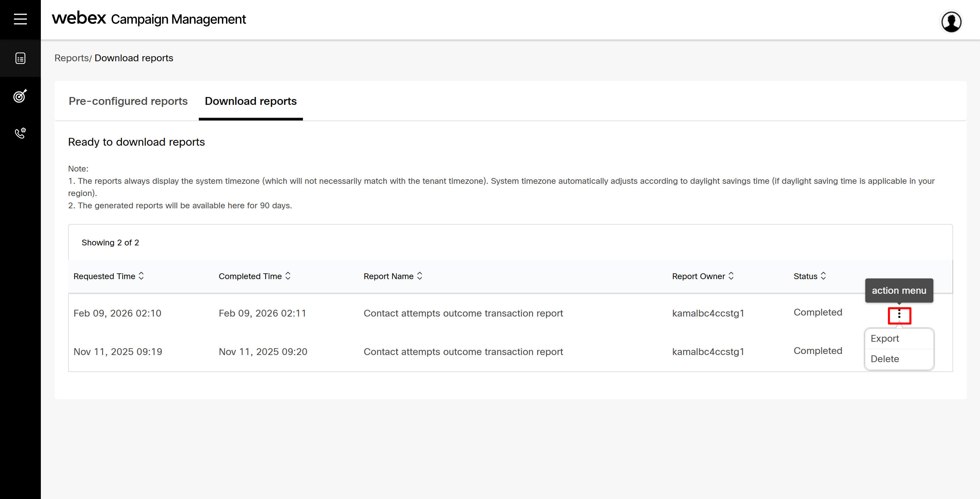Sort table by Report Owner
The image size is (980, 499).
[x=731, y=276]
